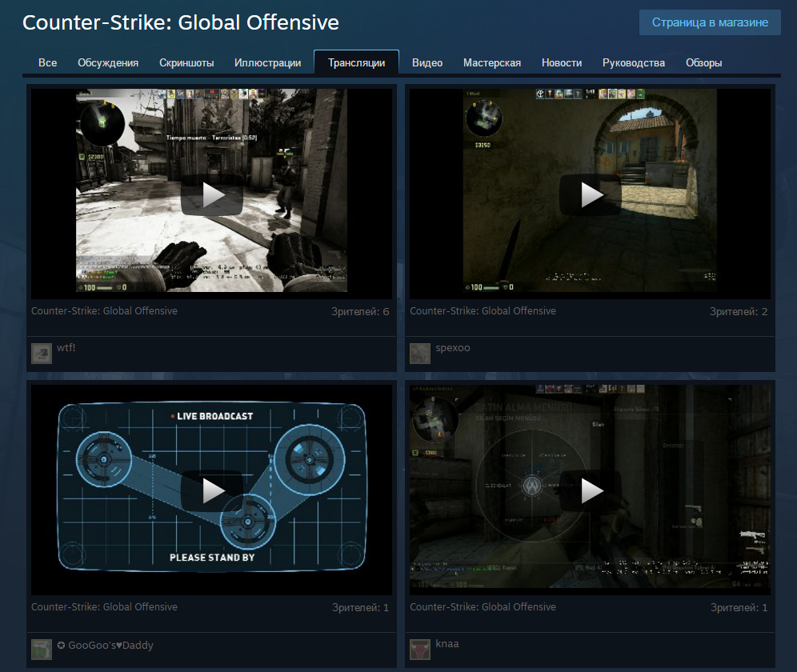Click game title under the wtf! stream
This screenshot has height=672, width=797.
click(104, 310)
